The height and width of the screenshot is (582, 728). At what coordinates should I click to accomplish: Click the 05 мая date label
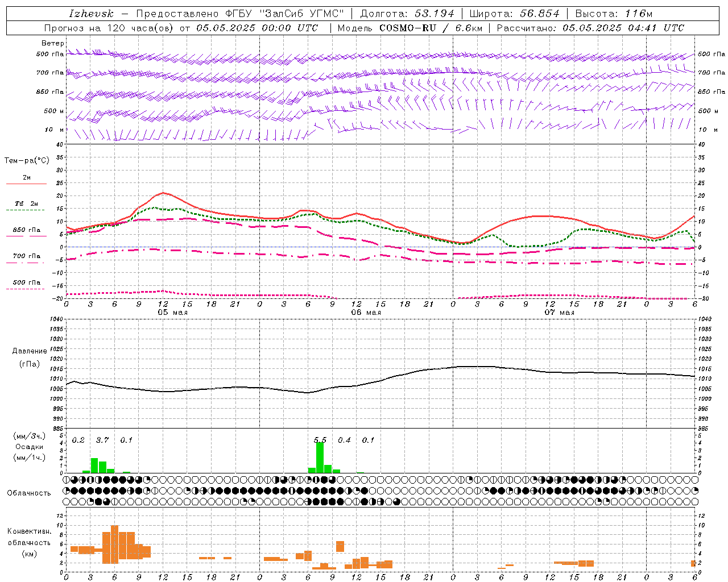[x=172, y=313]
